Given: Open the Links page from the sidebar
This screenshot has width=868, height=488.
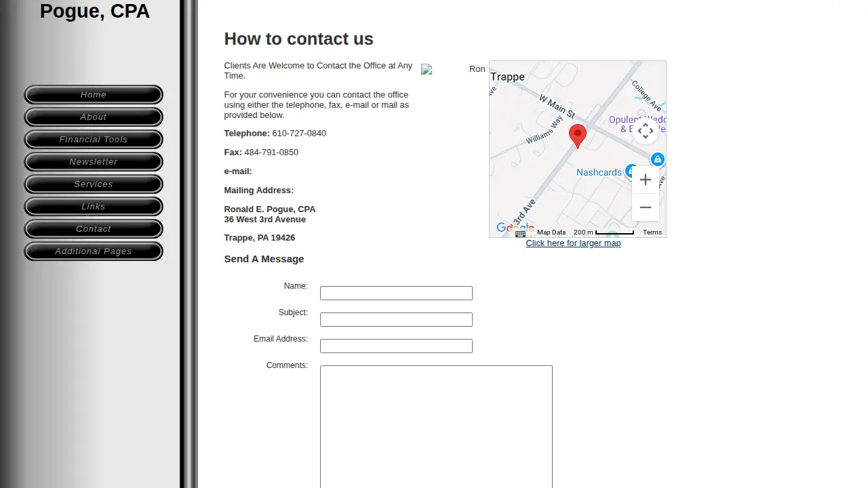Looking at the screenshot, I should tap(94, 207).
